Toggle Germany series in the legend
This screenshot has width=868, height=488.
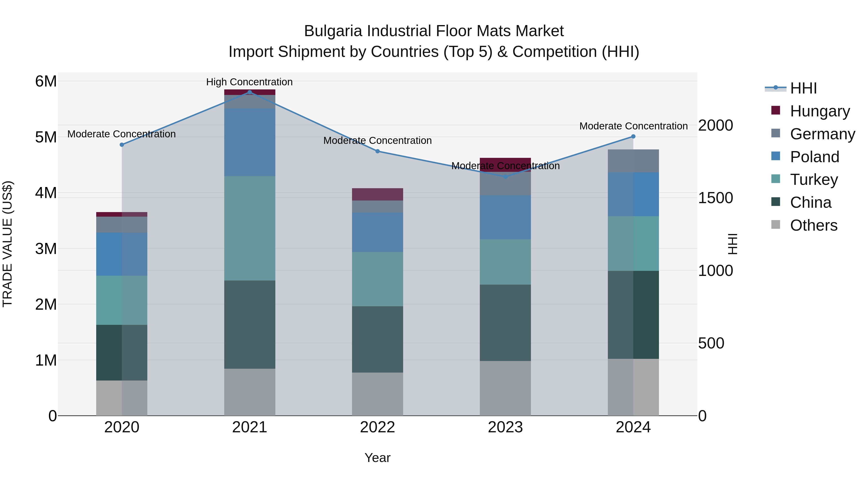click(x=813, y=134)
